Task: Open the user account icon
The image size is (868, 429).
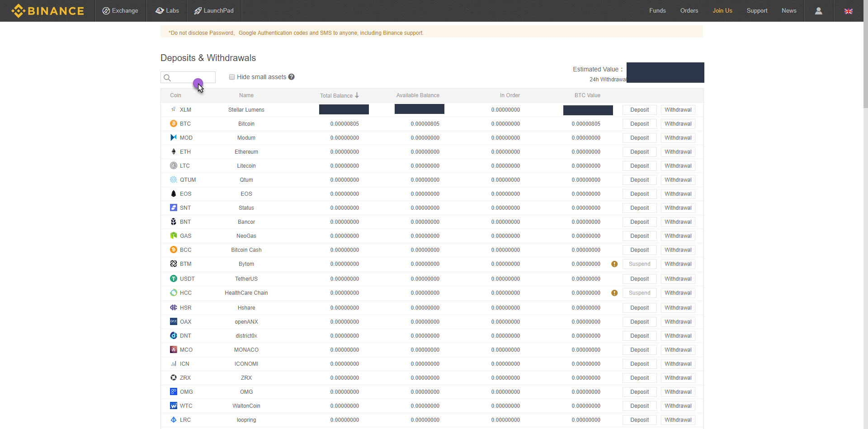Action: pyautogui.click(x=818, y=11)
